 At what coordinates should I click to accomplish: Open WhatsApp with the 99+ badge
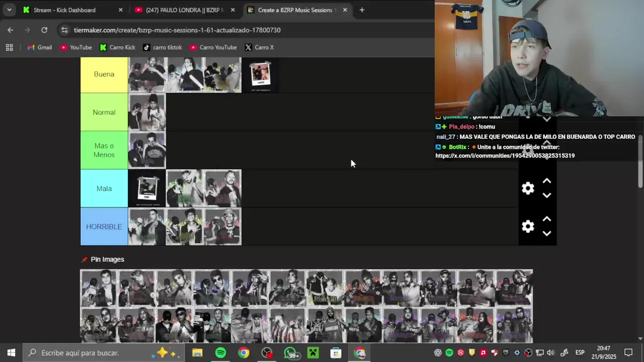[x=291, y=353]
